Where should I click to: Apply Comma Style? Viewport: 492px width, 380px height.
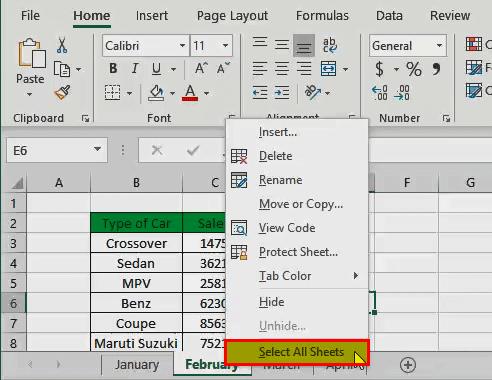coord(436,69)
